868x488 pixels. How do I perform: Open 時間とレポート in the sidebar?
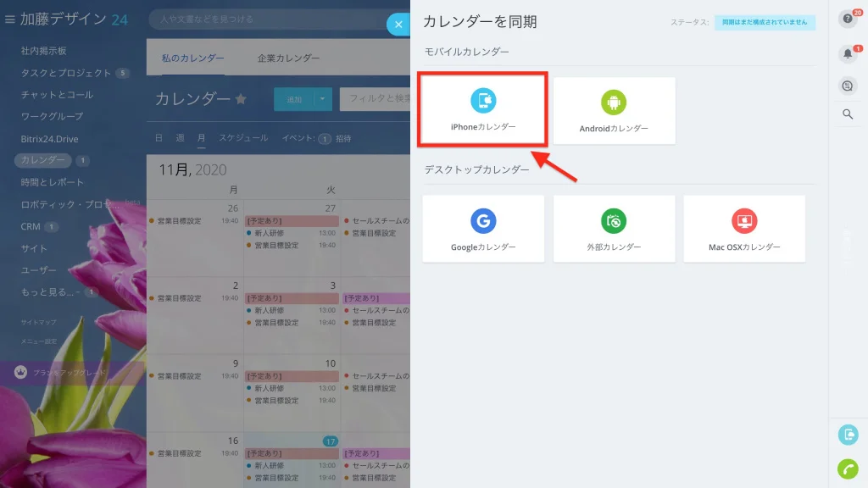52,182
